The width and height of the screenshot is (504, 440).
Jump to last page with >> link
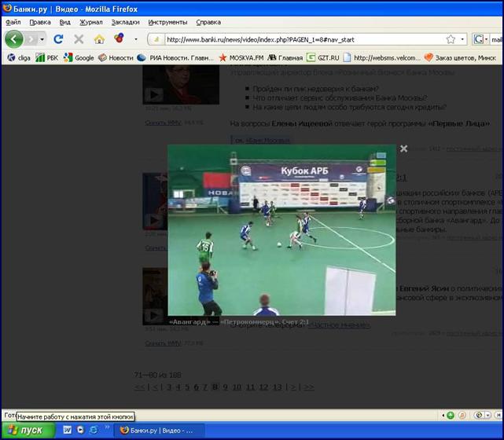(309, 387)
